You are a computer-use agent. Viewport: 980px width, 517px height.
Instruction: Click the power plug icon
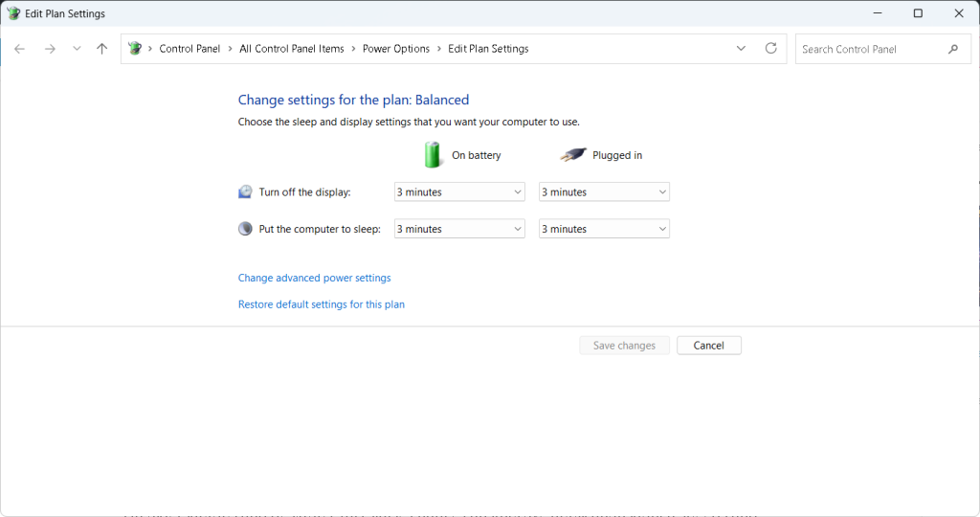(573, 154)
